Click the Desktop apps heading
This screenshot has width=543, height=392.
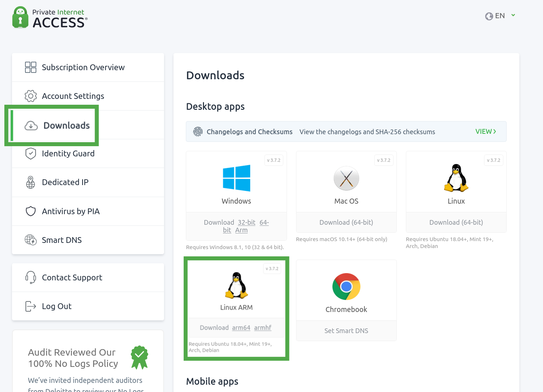point(215,107)
